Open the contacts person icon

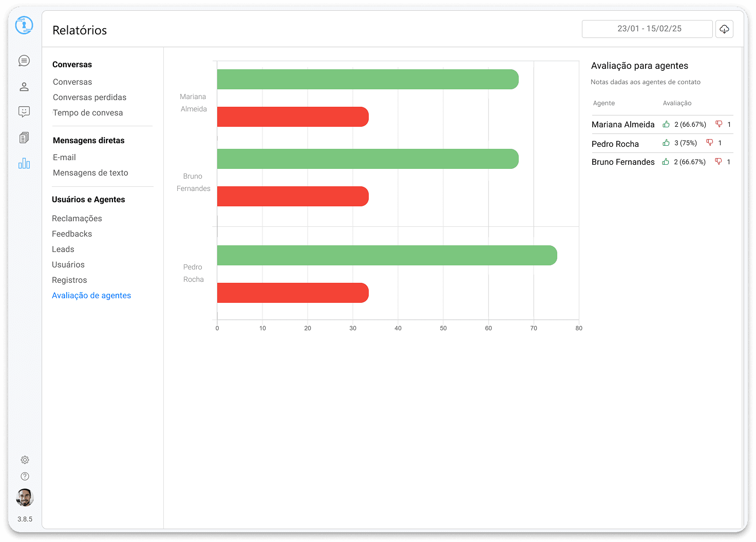tap(24, 87)
